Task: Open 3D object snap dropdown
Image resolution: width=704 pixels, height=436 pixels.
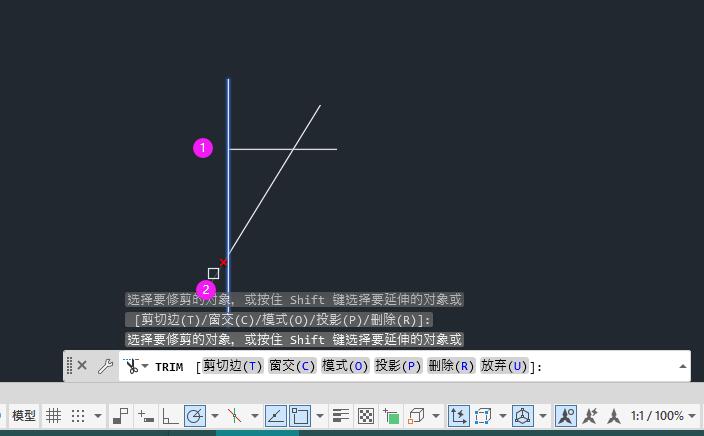Action: point(436,416)
